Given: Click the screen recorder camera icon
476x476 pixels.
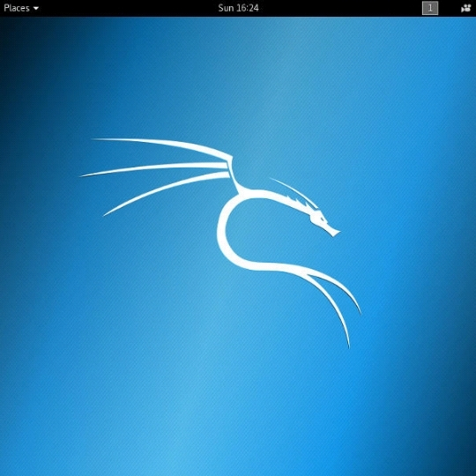Looking at the screenshot, I should [x=466, y=8].
